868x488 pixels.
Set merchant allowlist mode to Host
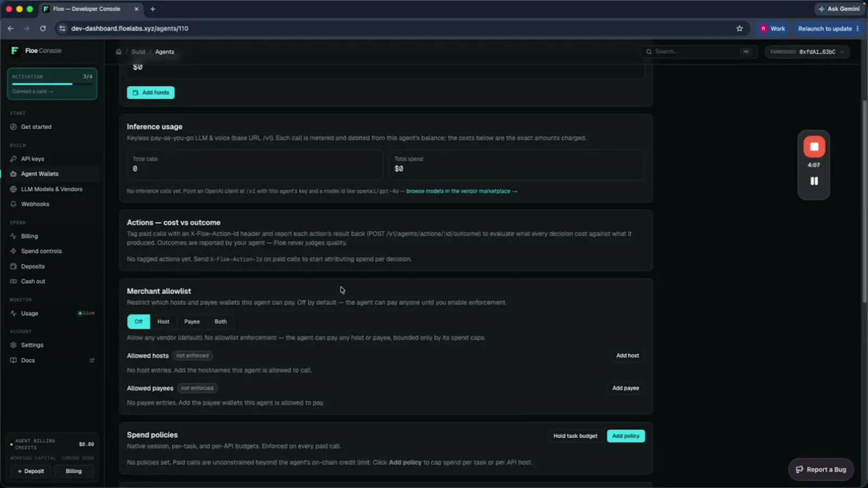pyautogui.click(x=163, y=322)
